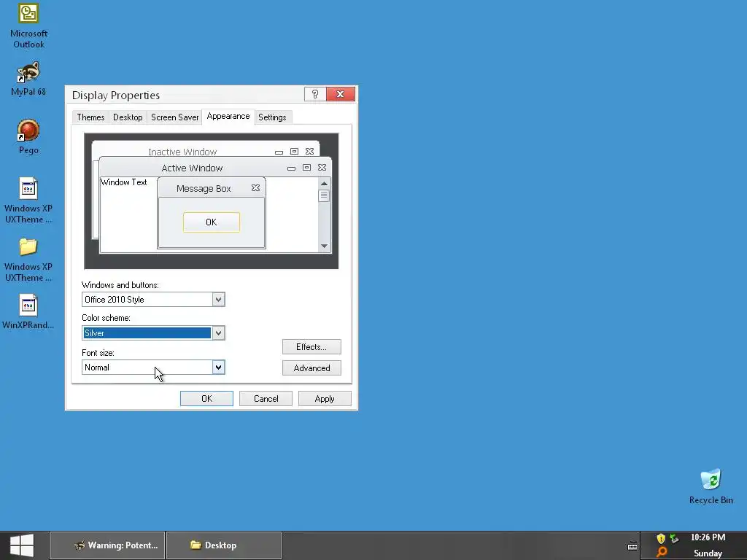
Task: Click the preview scrollbar up arrow
Action: (324, 184)
